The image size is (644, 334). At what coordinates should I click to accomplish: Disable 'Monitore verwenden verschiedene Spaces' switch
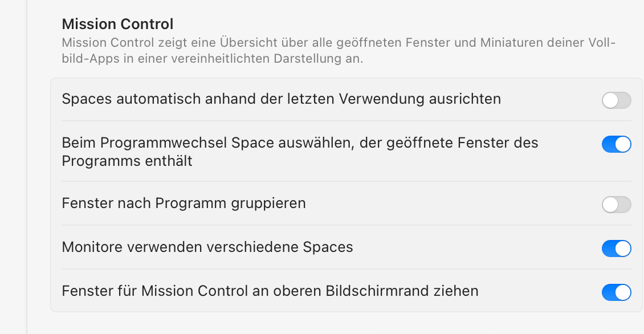[x=616, y=249]
